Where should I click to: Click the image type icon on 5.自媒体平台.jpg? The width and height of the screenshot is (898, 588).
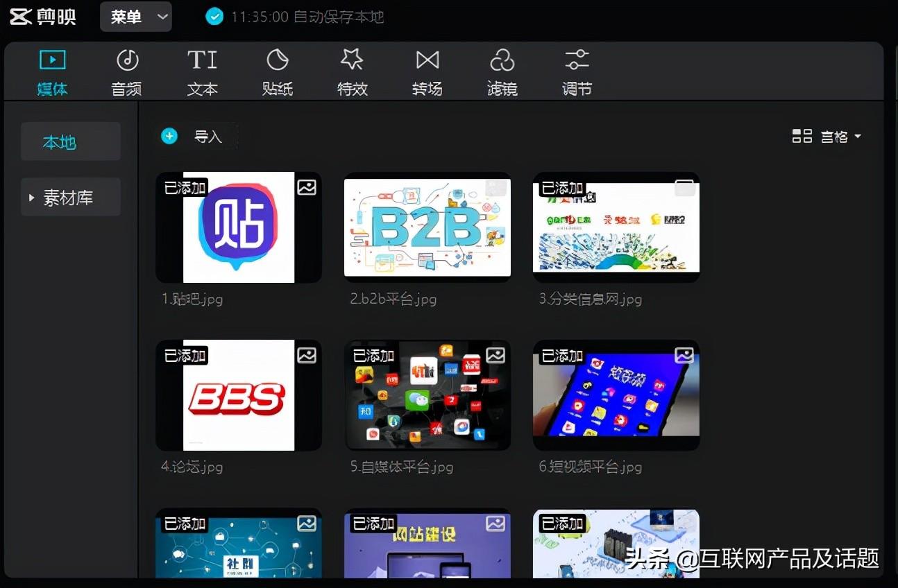point(495,355)
